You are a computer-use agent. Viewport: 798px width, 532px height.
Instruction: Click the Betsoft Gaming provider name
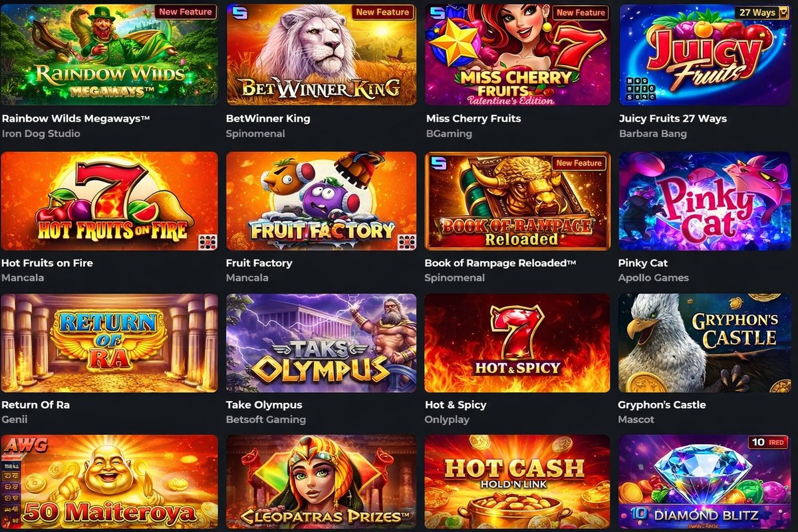point(266,420)
